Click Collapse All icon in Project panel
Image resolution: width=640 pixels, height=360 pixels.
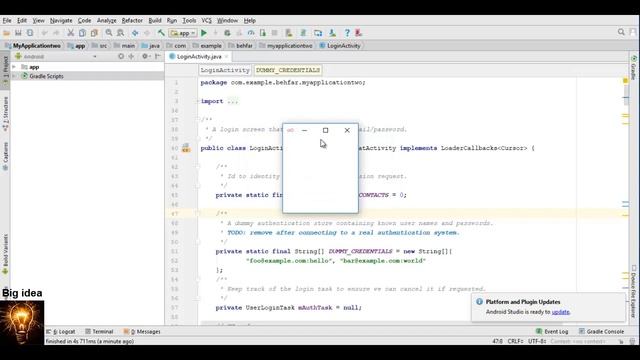click(131, 56)
